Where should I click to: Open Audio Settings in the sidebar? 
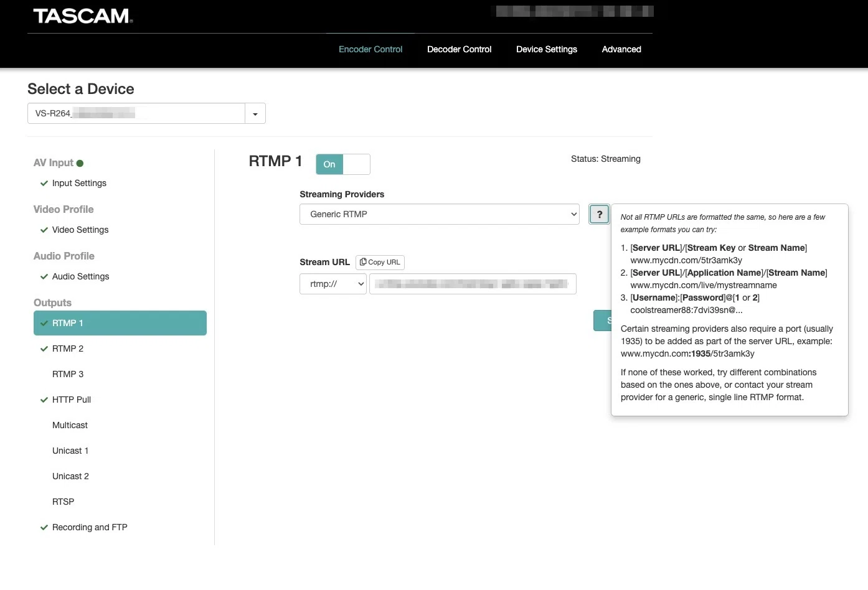tap(80, 276)
